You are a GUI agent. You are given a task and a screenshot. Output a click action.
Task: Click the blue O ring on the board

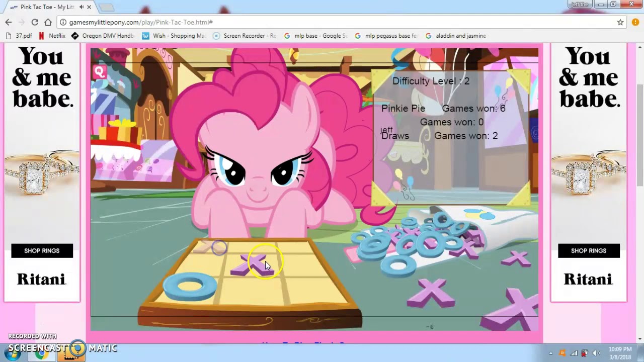tap(190, 286)
